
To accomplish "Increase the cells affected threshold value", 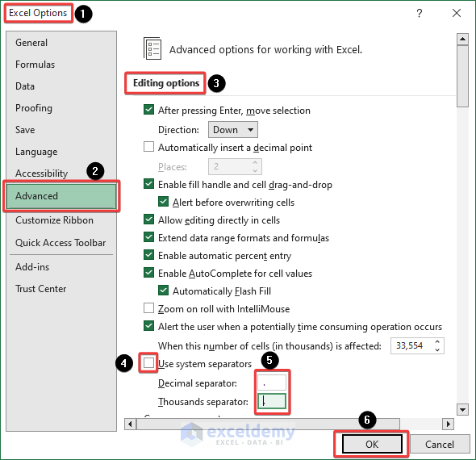I will click(x=437, y=342).
